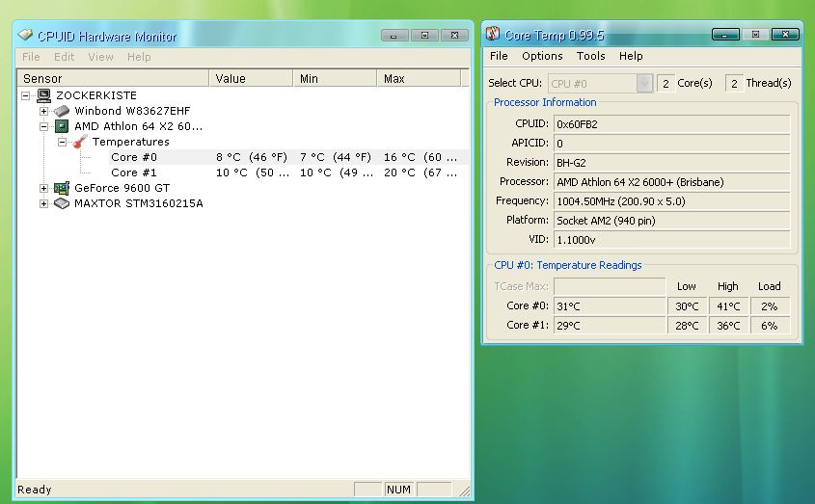
Task: Click the Value column header
Action: [x=251, y=78]
